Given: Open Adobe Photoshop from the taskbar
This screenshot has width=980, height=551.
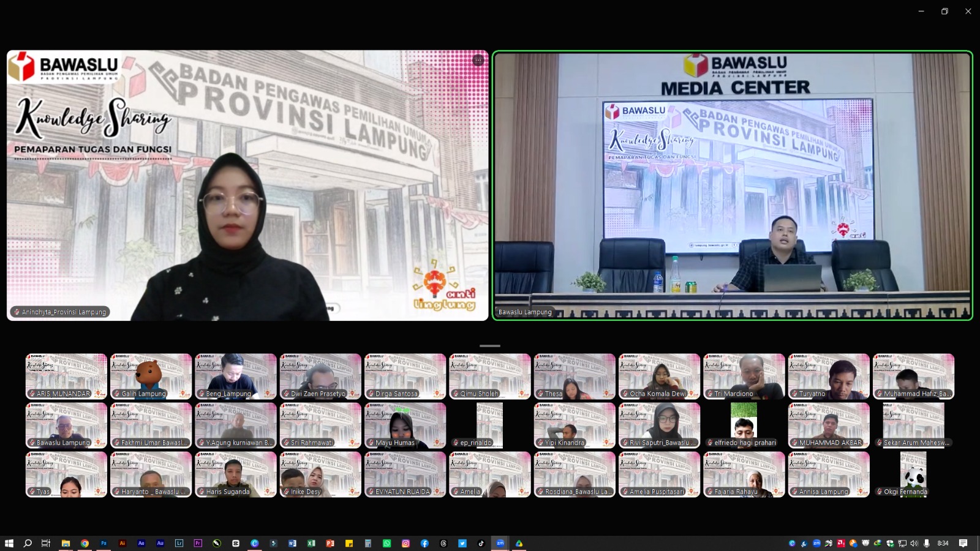Looking at the screenshot, I should tap(104, 543).
